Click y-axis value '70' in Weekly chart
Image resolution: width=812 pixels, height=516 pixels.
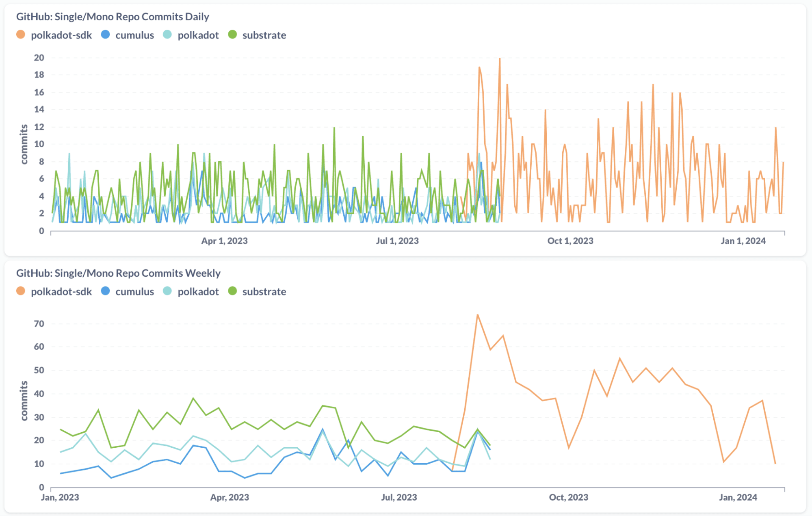click(39, 324)
